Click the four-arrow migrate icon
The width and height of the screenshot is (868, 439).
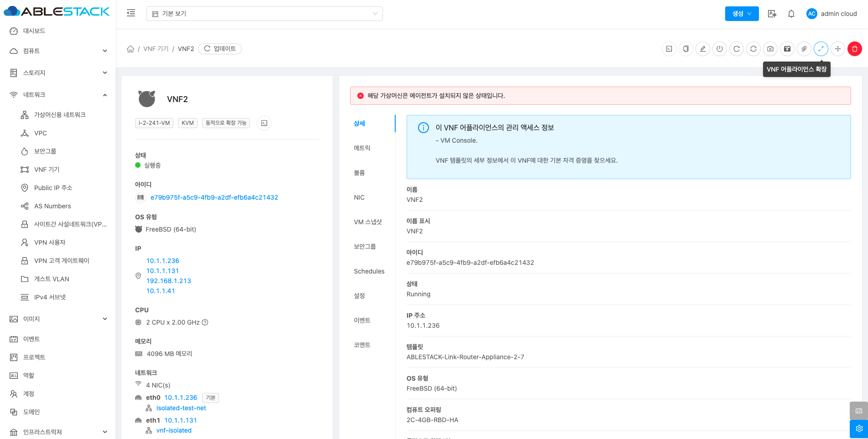(x=837, y=49)
